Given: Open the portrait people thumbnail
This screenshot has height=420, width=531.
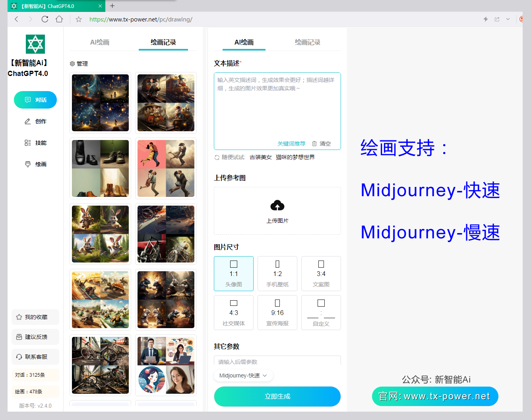Looking at the screenshot, I should [166, 365].
